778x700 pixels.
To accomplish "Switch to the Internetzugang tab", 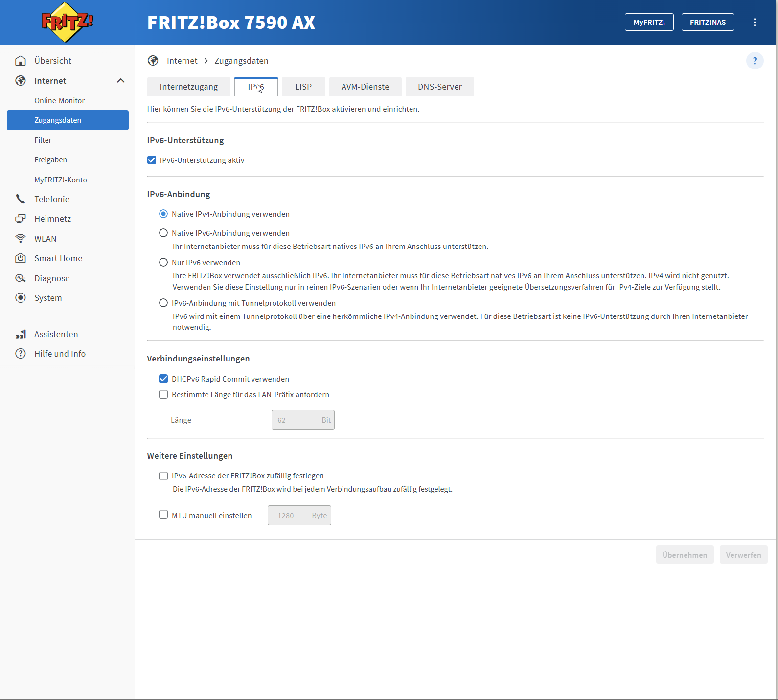I will [189, 87].
